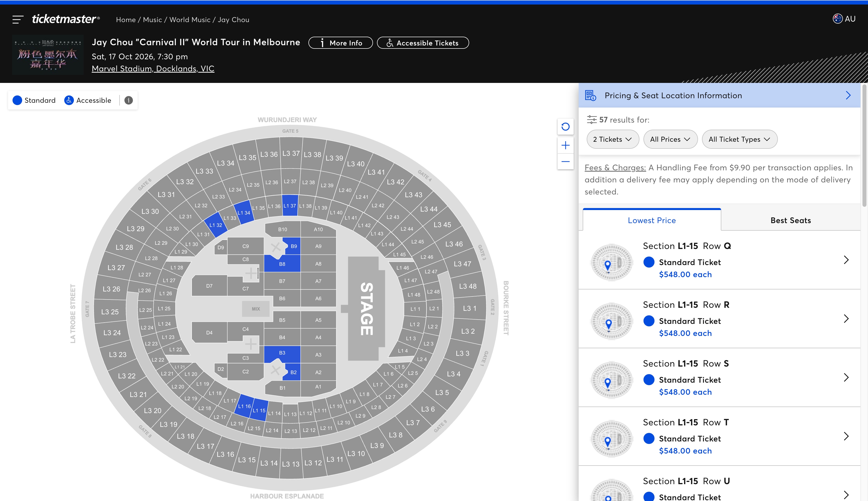The image size is (868, 501).
Task: Zoom in on the seat map
Action: pyautogui.click(x=565, y=145)
